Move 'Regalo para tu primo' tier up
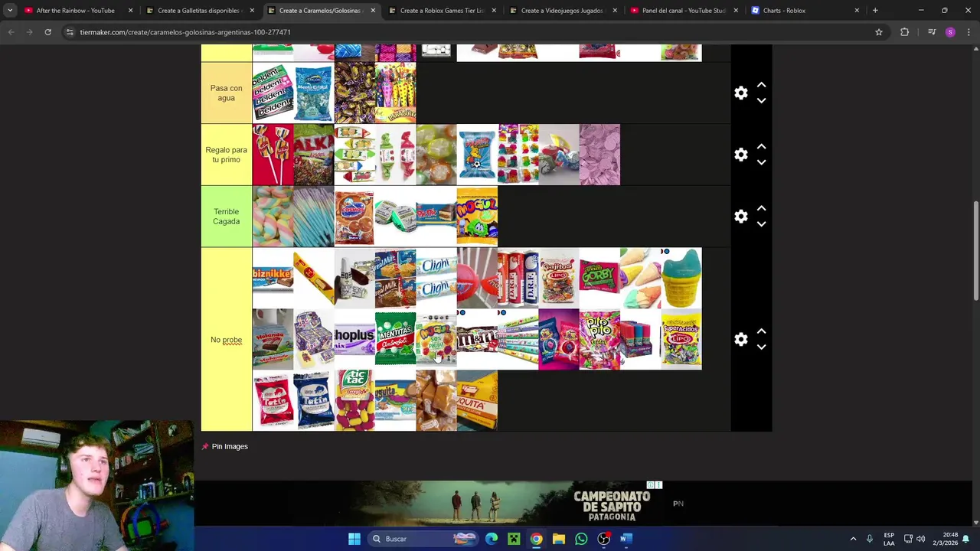980x551 pixels. pyautogui.click(x=761, y=147)
